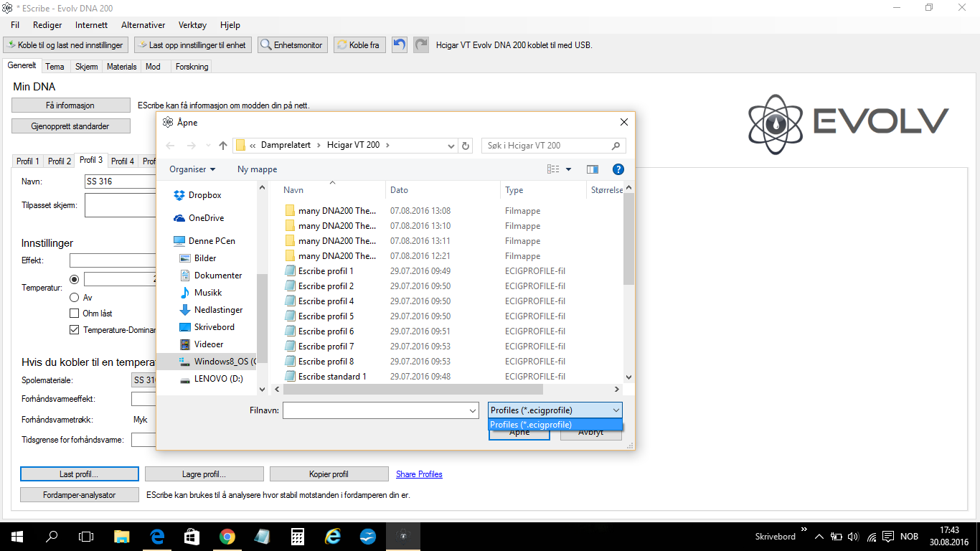980x551 pixels.
Task: Toggle the preview pane icon in the dialog
Action: [592, 169]
